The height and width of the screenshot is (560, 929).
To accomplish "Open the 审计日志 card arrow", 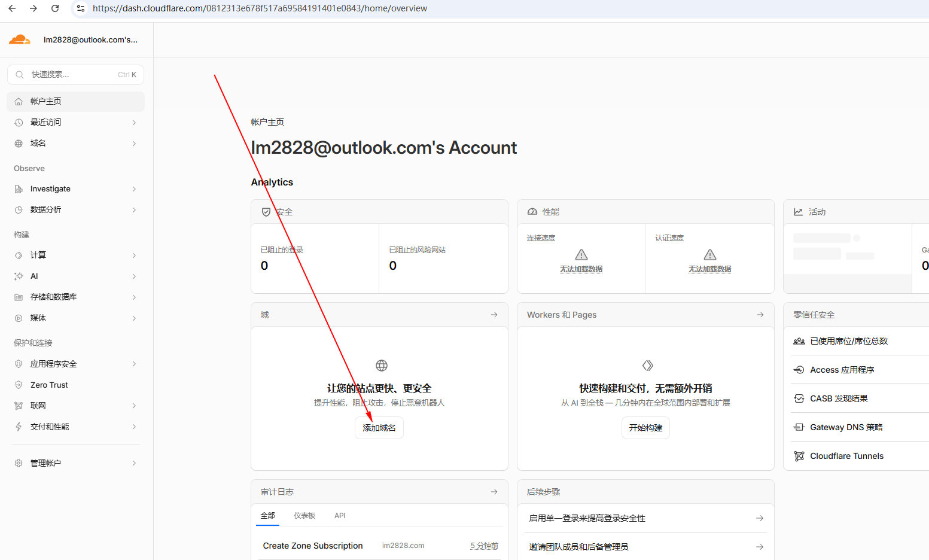I will [x=494, y=492].
